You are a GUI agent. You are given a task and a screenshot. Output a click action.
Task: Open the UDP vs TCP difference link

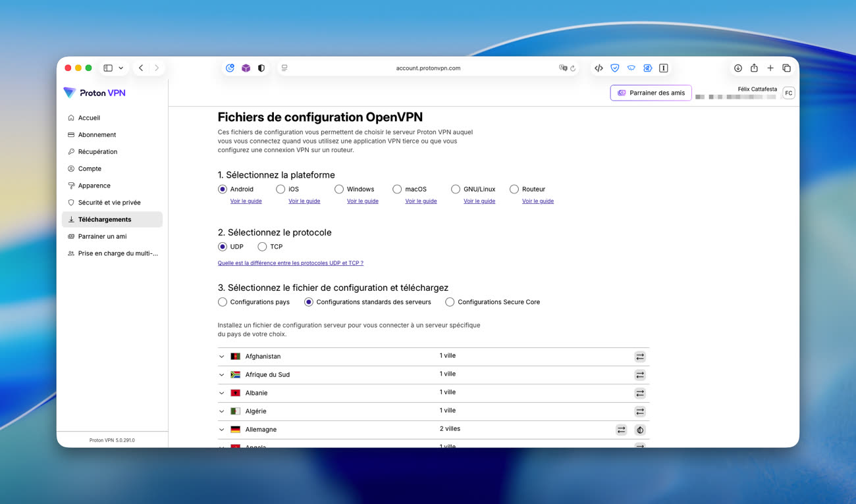point(290,263)
